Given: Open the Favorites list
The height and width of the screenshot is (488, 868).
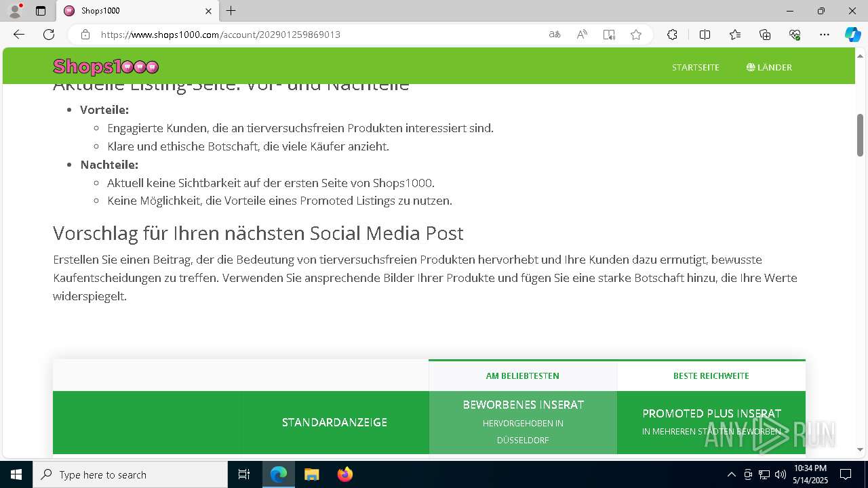Looking at the screenshot, I should [x=735, y=35].
